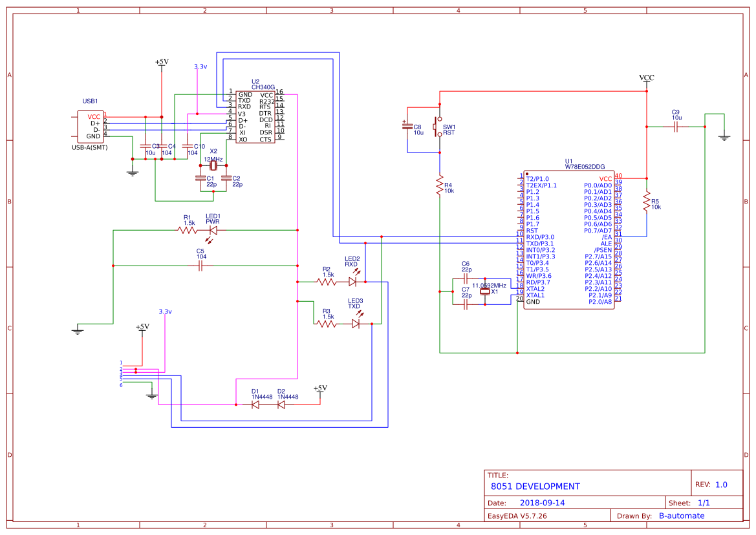756x535 pixels.
Task: Click the 8051 DEVELOPMENT title text
Action: pos(537,487)
